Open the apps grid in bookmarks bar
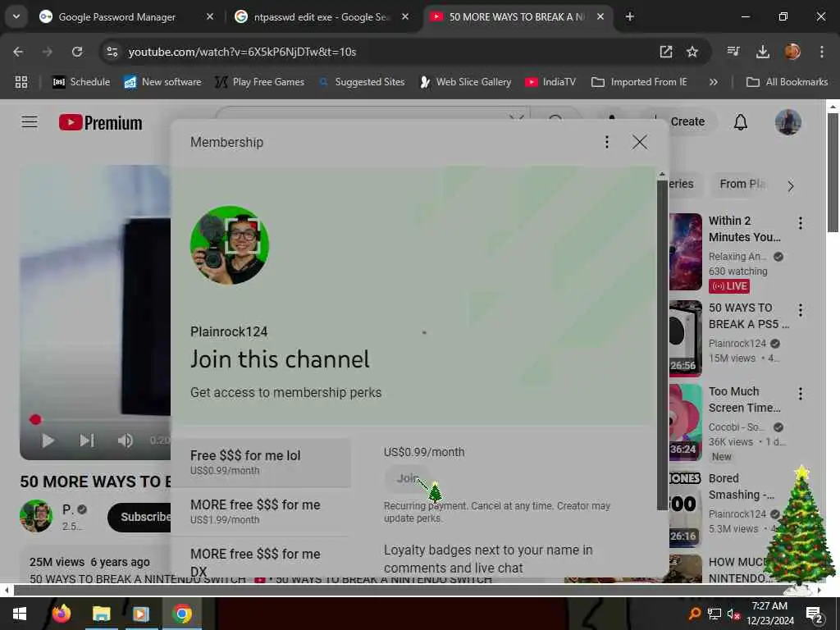 [21, 82]
